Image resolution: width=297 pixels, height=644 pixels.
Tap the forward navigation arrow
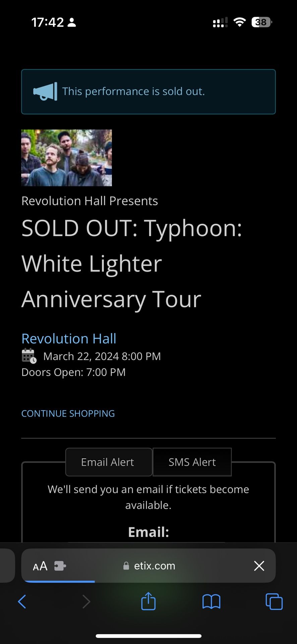tap(86, 601)
